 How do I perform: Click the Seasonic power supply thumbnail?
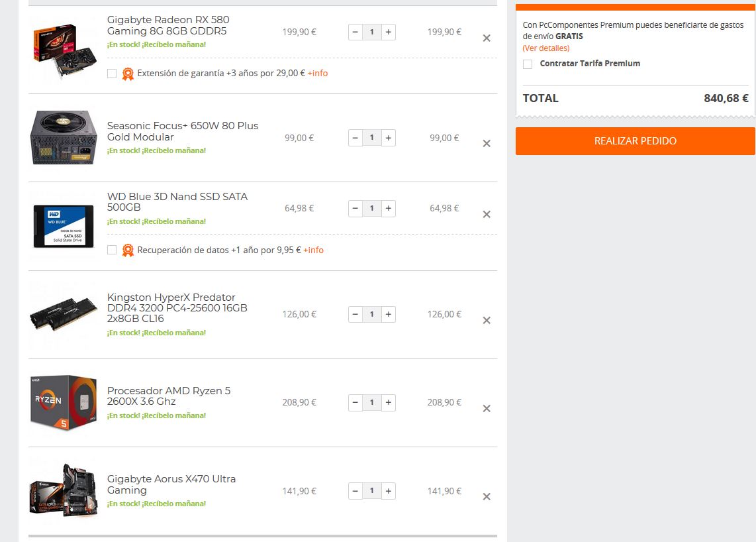[x=64, y=138]
